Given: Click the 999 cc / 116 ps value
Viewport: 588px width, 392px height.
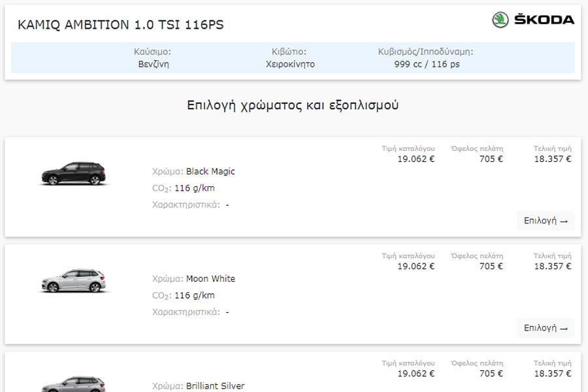Looking at the screenshot, I should click(427, 65).
